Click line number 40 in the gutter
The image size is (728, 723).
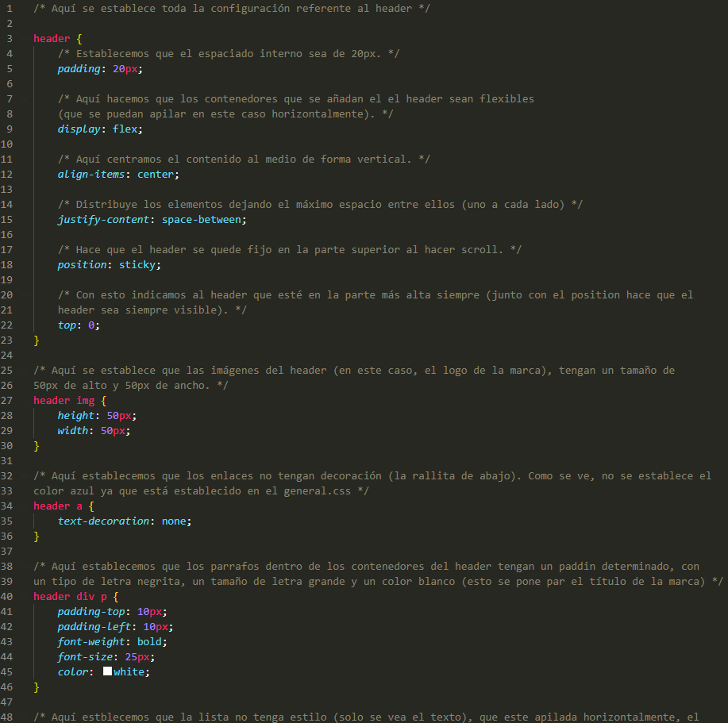coord(6,597)
